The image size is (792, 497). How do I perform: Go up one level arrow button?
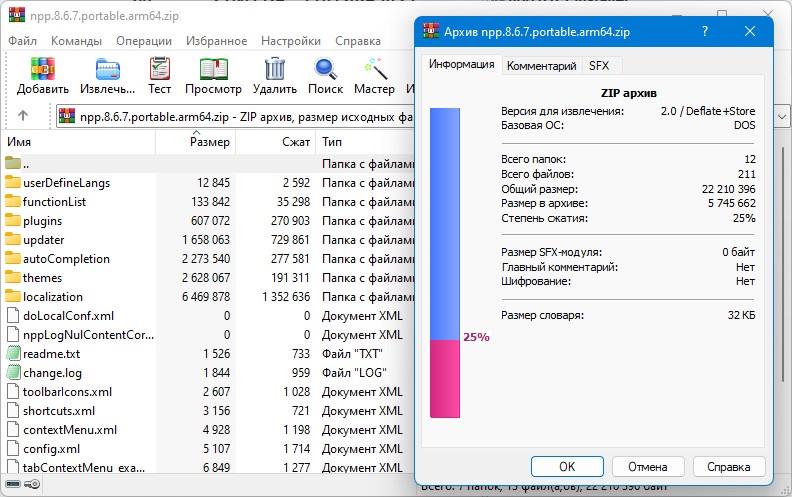click(x=23, y=116)
